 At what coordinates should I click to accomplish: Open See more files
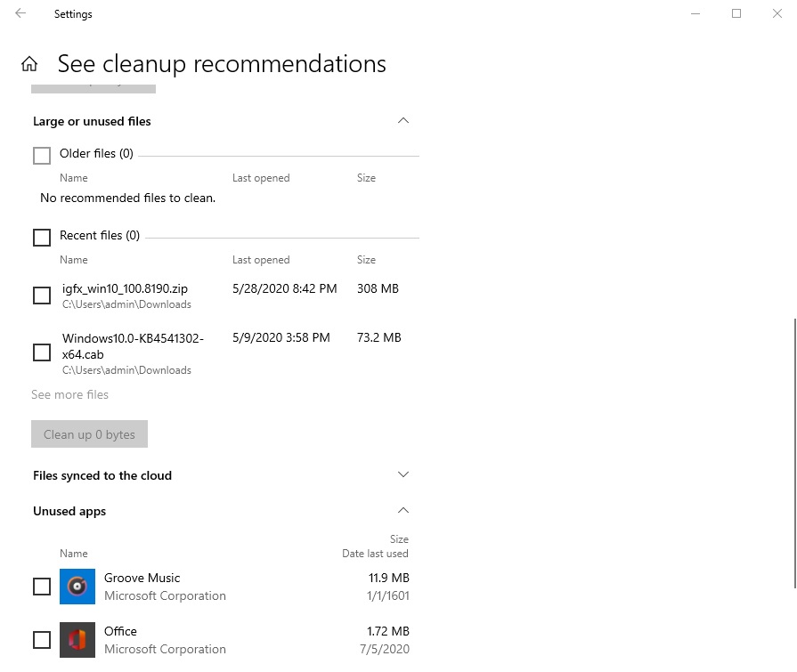(x=69, y=394)
